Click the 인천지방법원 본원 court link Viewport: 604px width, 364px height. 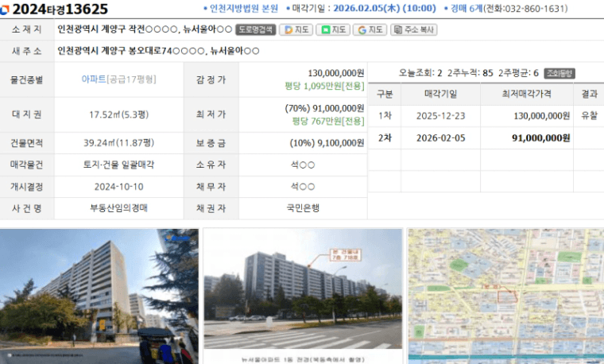(x=243, y=9)
